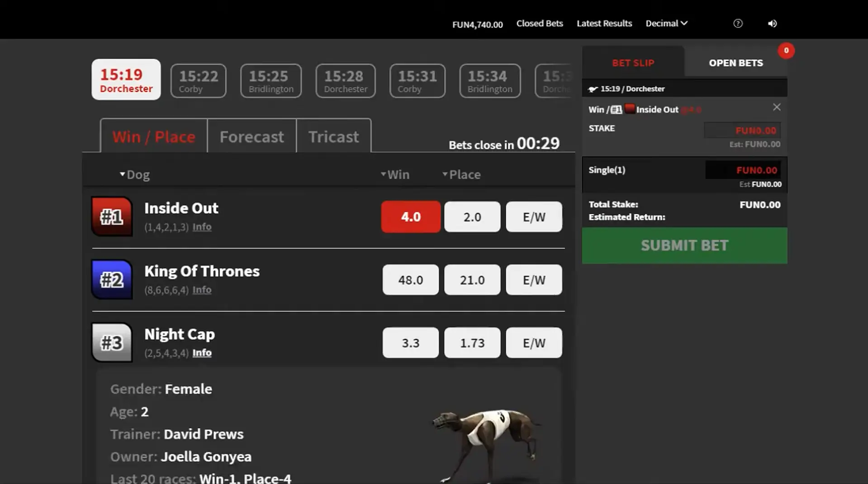Enable E/W betting for King Of Thrones

(x=534, y=280)
